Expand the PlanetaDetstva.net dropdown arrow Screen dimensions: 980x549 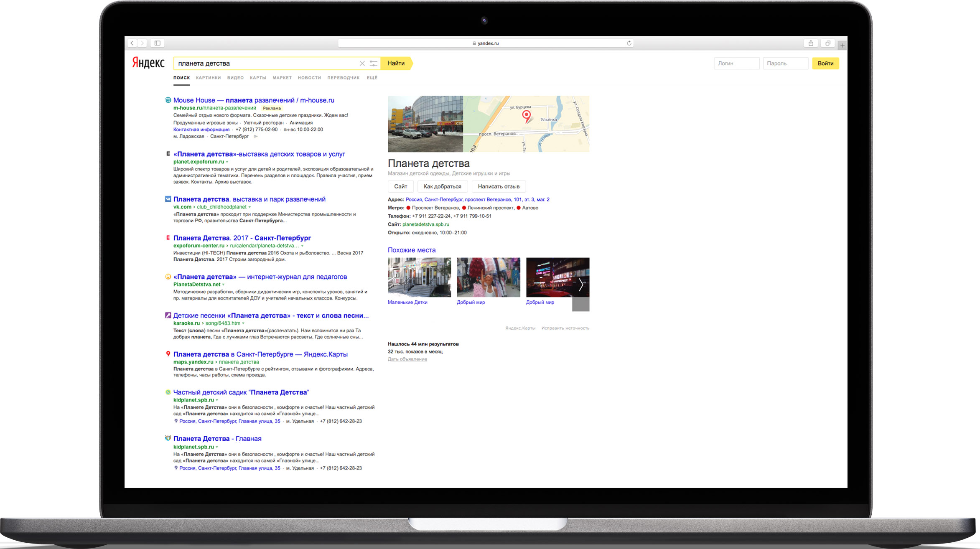(x=223, y=285)
